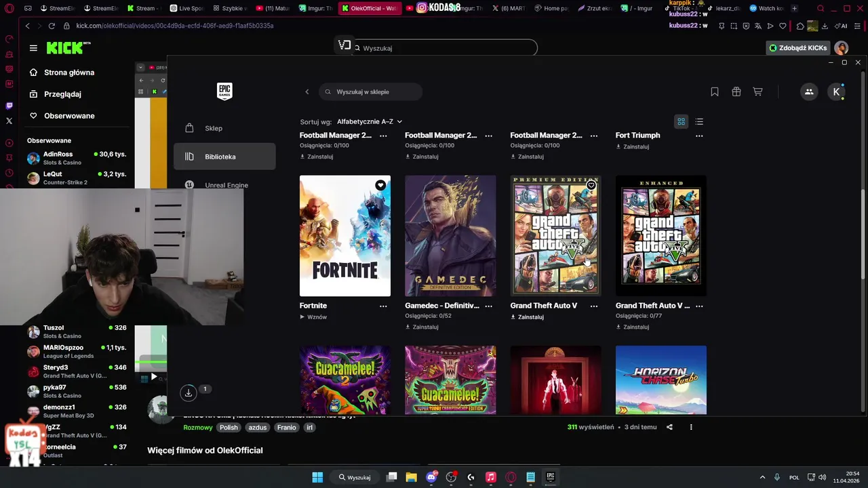Image resolution: width=868 pixels, height=488 pixels.
Task: Open the Guacamelee! 2 cover
Action: [x=345, y=380]
